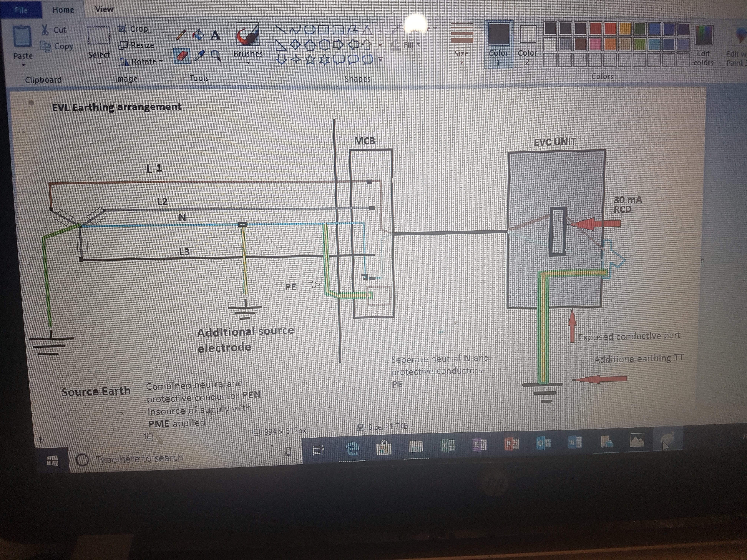Choose the Rounded rectangle shape

338,30
